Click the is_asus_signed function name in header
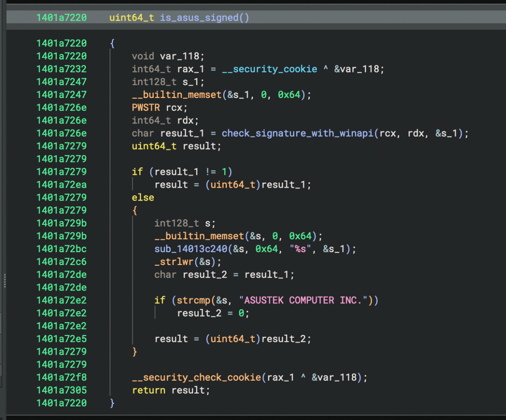The height and width of the screenshot is (420, 506). click(x=199, y=18)
